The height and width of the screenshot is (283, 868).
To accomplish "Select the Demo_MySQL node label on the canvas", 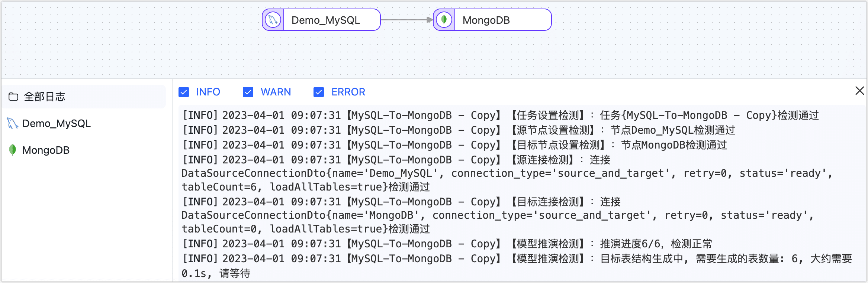I will coord(326,20).
